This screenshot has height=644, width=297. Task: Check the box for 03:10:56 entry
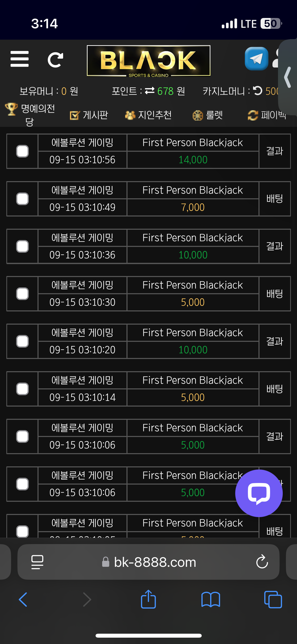pos(22,151)
